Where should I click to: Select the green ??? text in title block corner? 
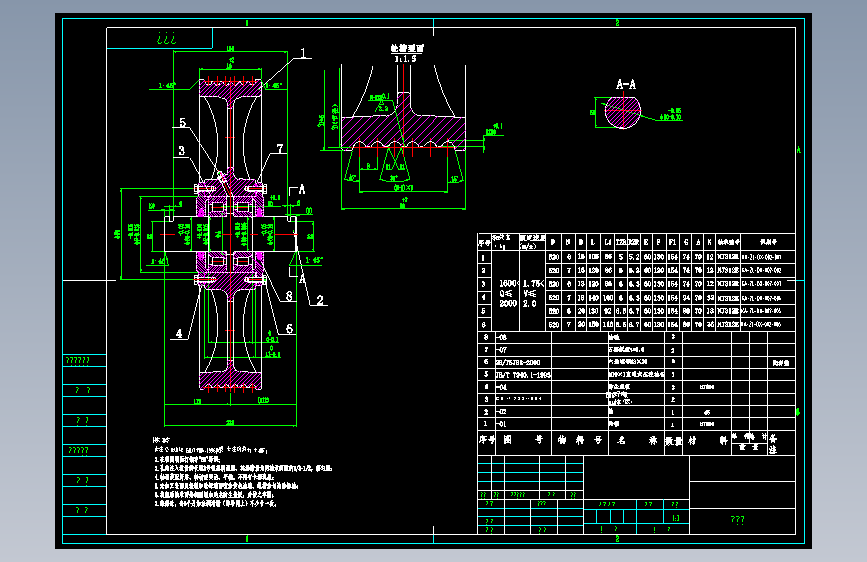(x=737, y=519)
